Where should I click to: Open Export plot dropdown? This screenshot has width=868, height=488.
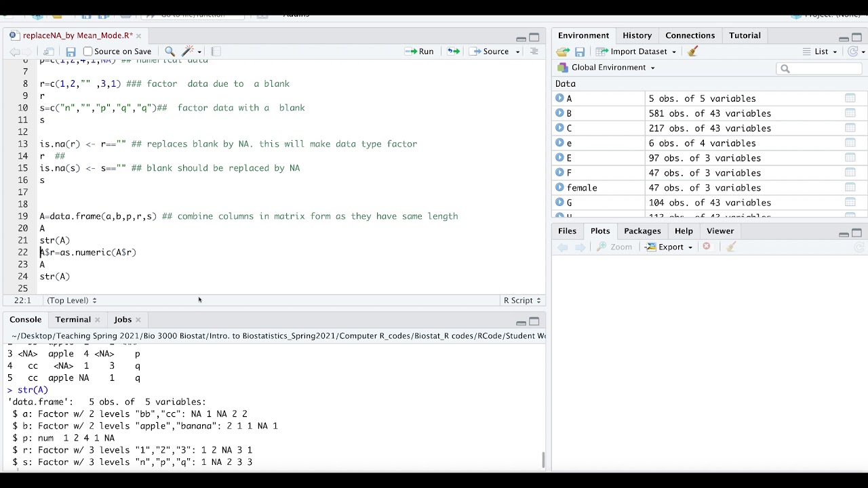tap(669, 247)
